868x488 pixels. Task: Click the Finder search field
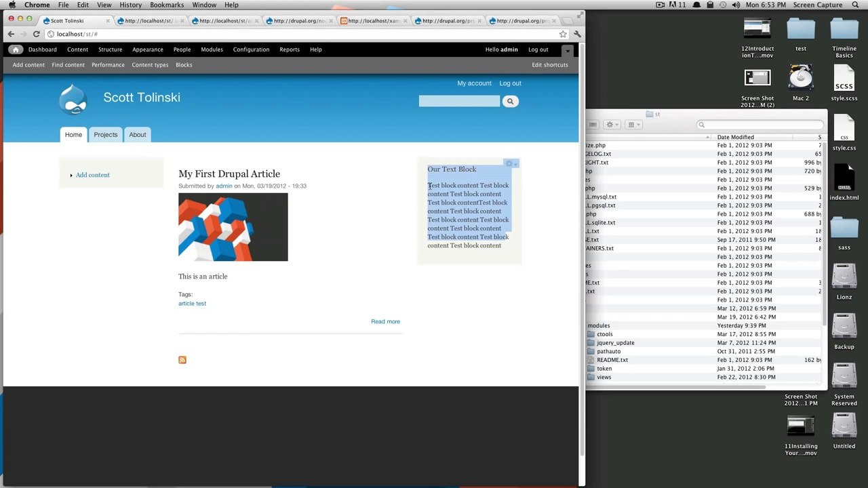point(761,125)
